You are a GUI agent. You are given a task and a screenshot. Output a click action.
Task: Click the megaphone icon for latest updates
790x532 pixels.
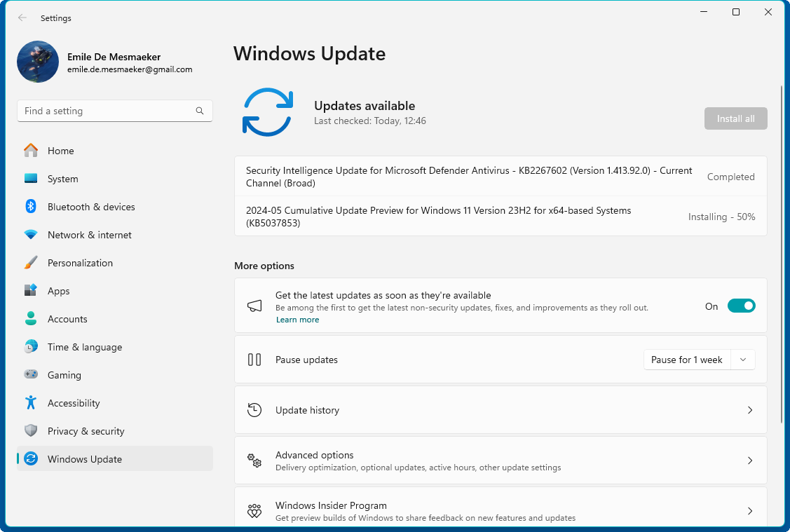(254, 306)
